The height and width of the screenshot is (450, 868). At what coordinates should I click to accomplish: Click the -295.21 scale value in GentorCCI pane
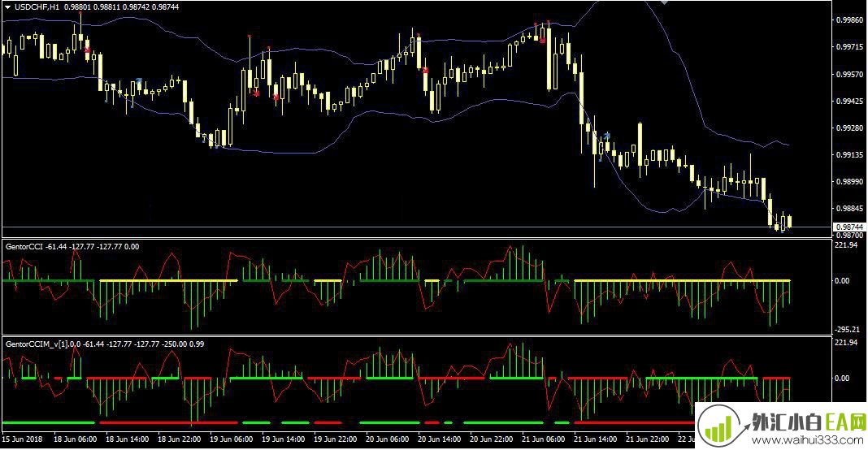(846, 329)
